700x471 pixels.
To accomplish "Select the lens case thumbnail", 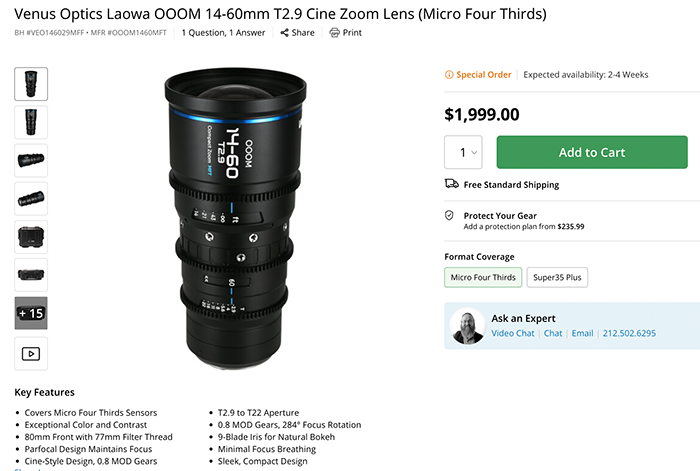I will (31, 236).
